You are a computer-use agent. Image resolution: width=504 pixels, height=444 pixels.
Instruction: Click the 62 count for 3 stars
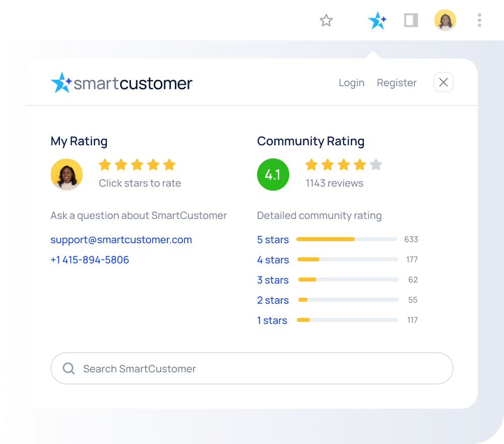coord(413,280)
